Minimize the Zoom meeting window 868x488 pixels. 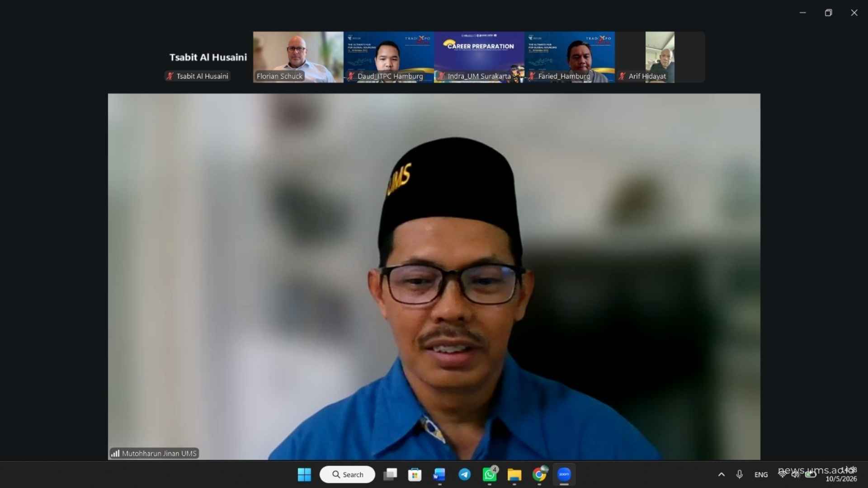coord(802,13)
